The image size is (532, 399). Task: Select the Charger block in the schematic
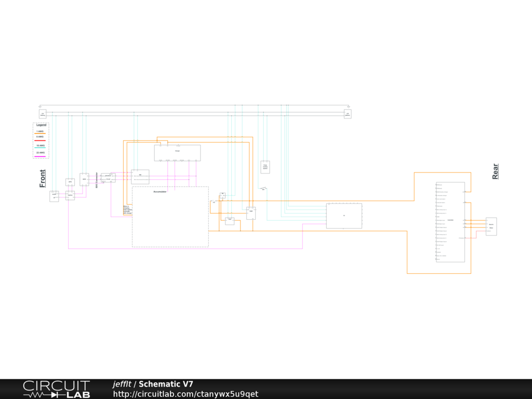[x=177, y=153]
